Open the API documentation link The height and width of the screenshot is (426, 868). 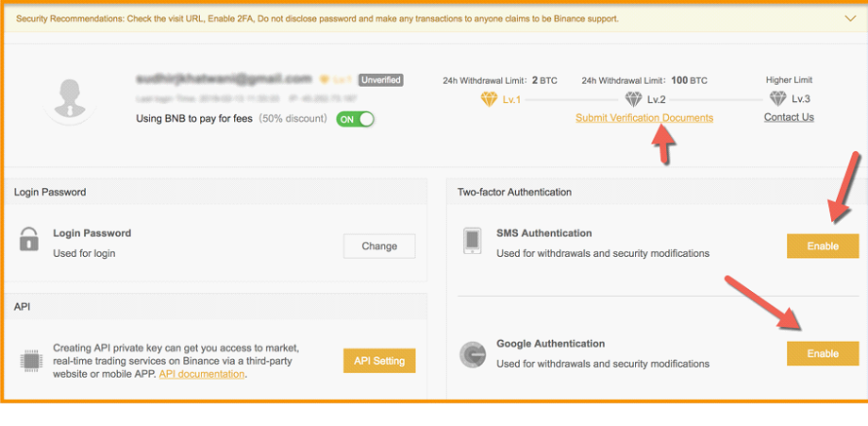pos(202,374)
